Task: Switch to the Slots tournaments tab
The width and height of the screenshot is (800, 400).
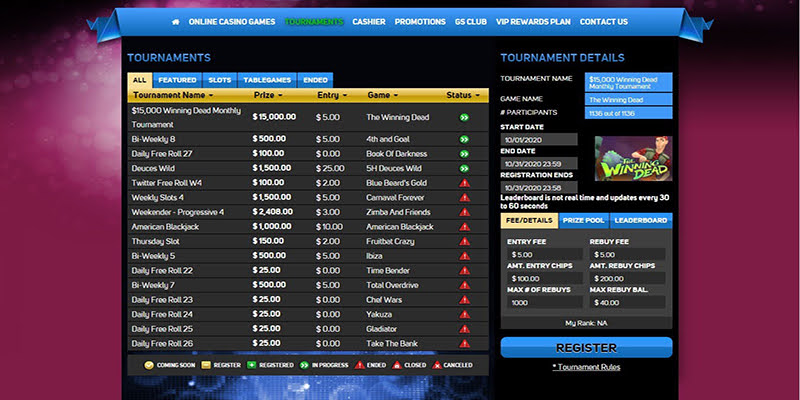Action: click(x=219, y=79)
